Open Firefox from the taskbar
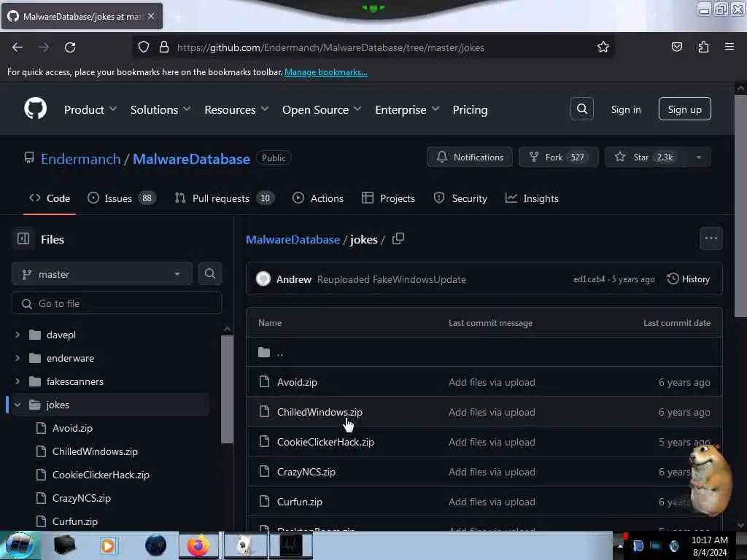This screenshot has width=747, height=560. (x=198, y=545)
